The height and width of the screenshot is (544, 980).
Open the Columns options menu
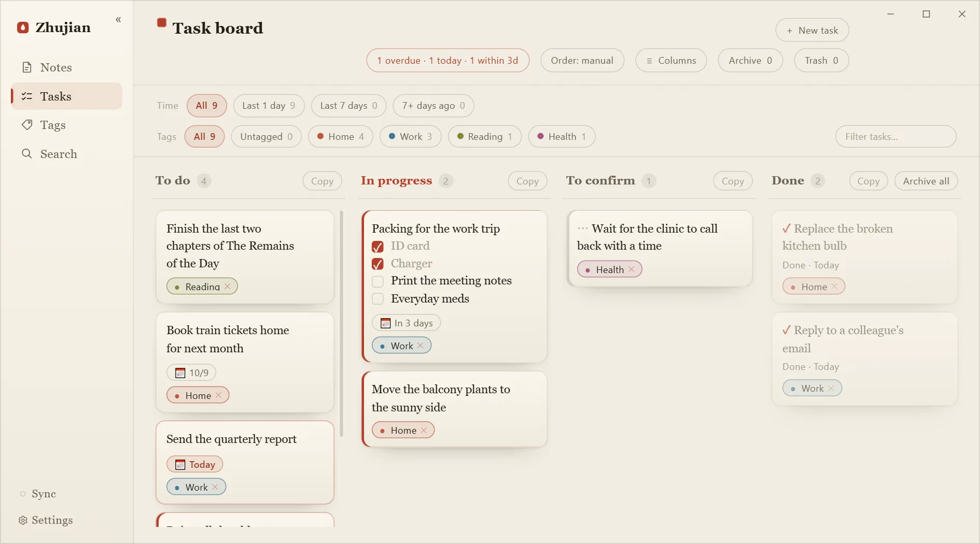[x=671, y=61]
